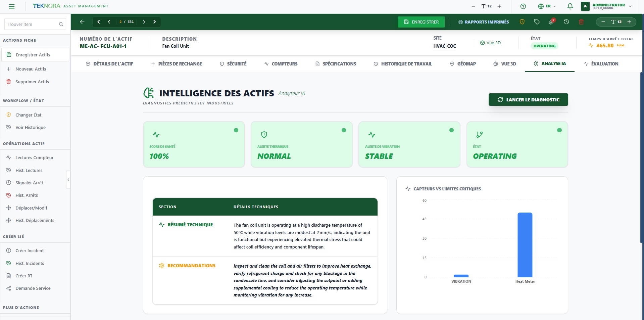Jump to the first record
The width and height of the screenshot is (644, 320).
(x=99, y=22)
